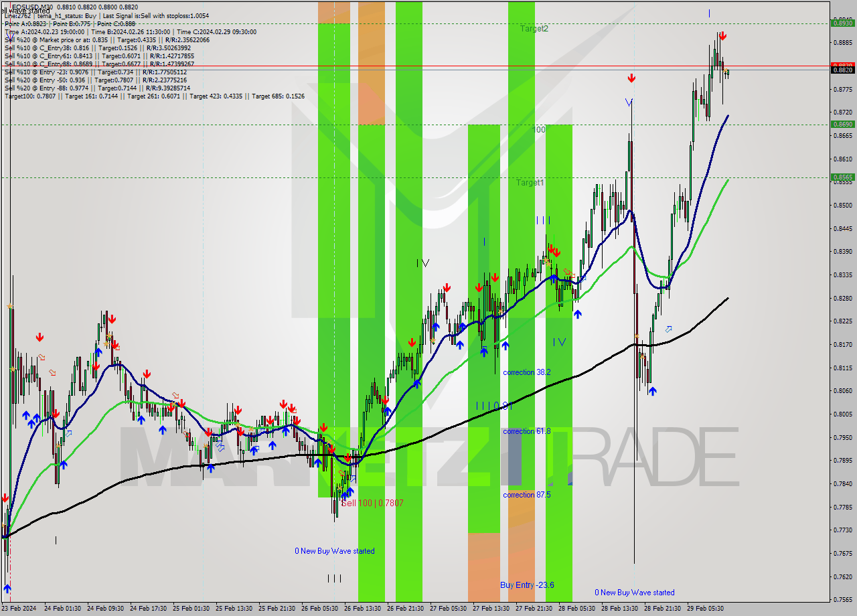Click the red sell arrow above the 28 Feb spike
Viewport: 857px width, 616px height.
[x=631, y=78]
